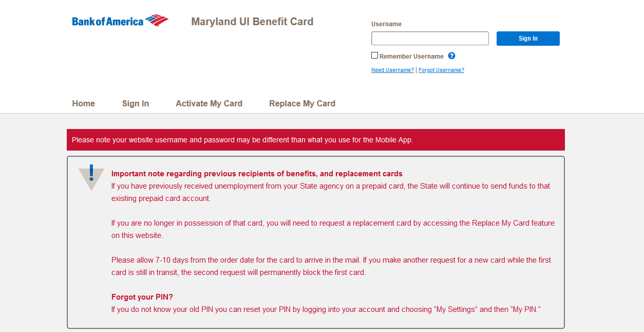
Task: Click the blue Sign In button
Action: point(528,39)
